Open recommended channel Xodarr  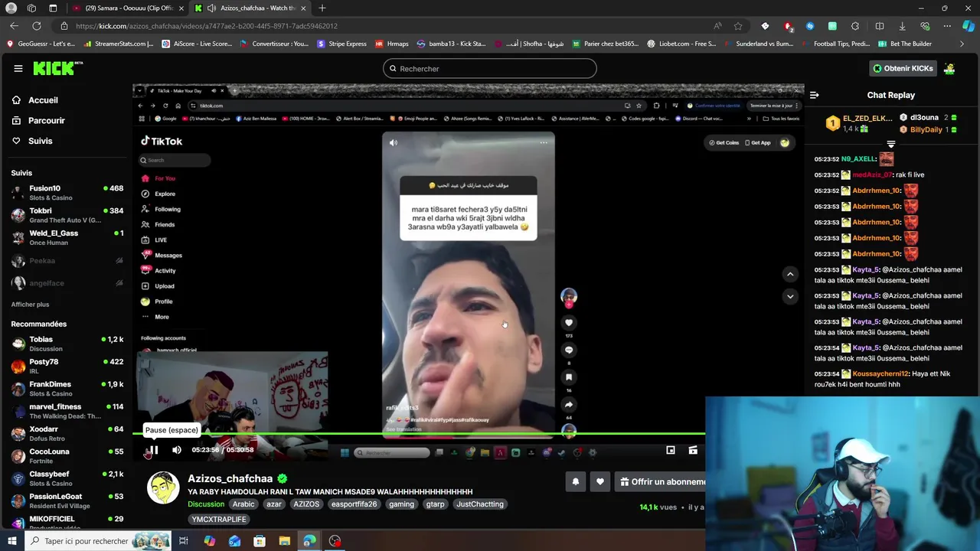point(67,433)
